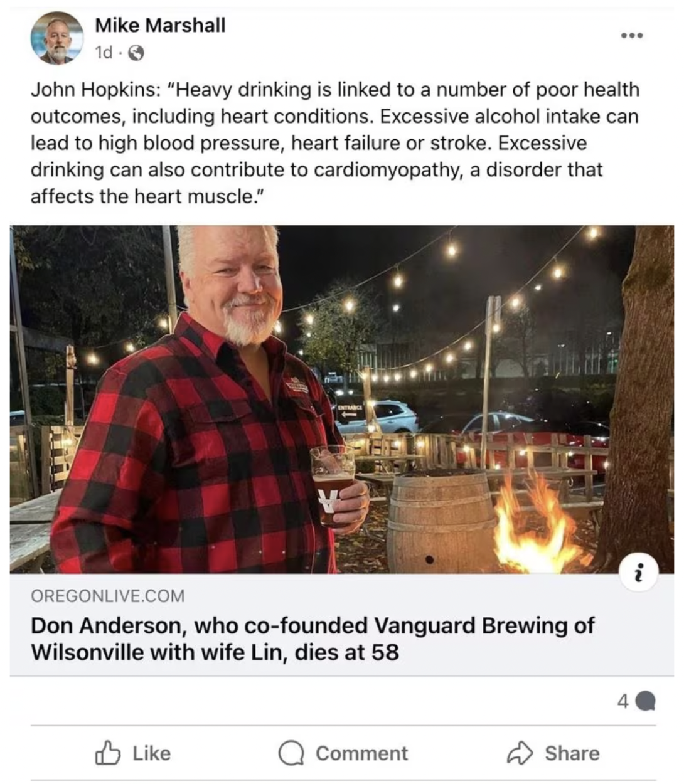Open the Don Anderson article headline
The width and height of the screenshot is (684, 784).
tap(313, 638)
